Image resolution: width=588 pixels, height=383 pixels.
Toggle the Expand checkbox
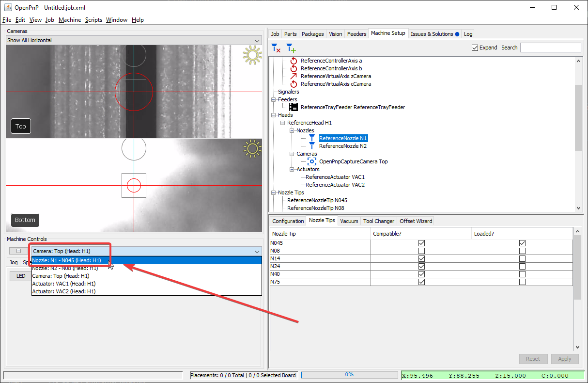(475, 48)
